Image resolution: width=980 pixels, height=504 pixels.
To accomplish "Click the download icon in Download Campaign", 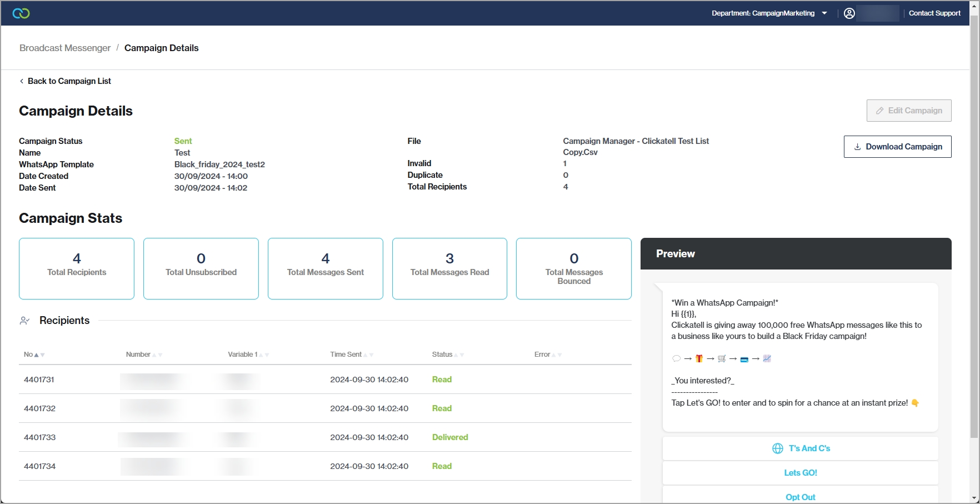I will tap(857, 147).
